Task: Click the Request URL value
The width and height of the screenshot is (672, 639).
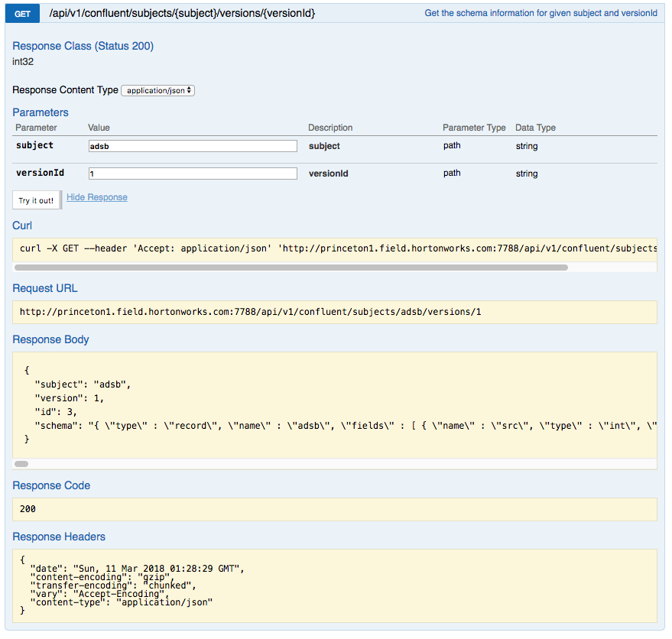Action: [335, 312]
